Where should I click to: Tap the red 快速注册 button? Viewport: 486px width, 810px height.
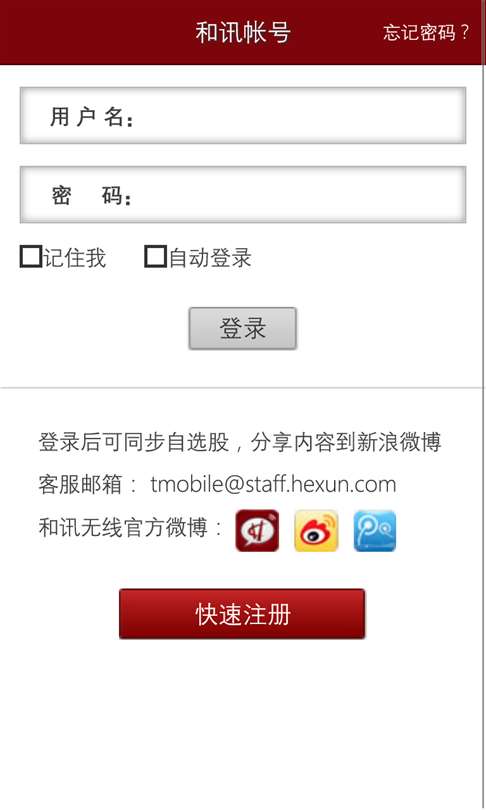pos(242,614)
